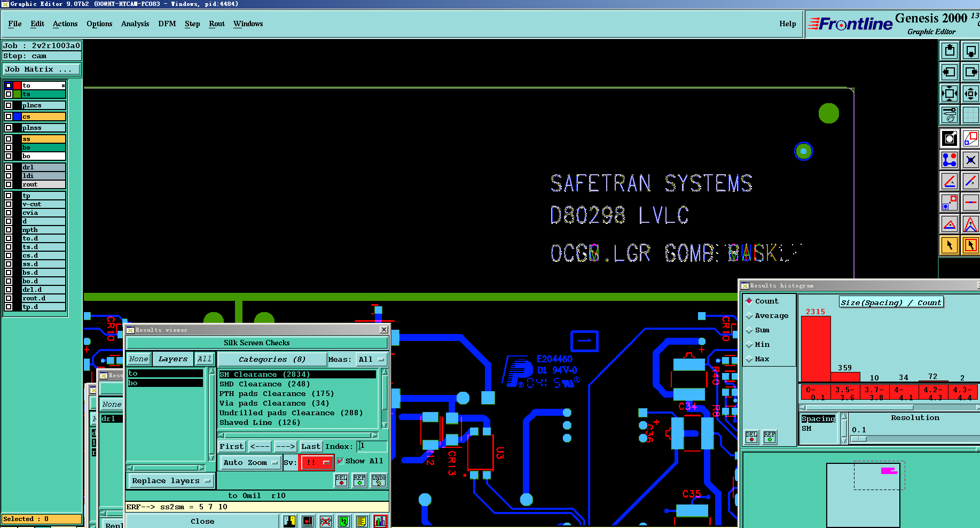Open the rainbow histogram chart icon

[380, 521]
